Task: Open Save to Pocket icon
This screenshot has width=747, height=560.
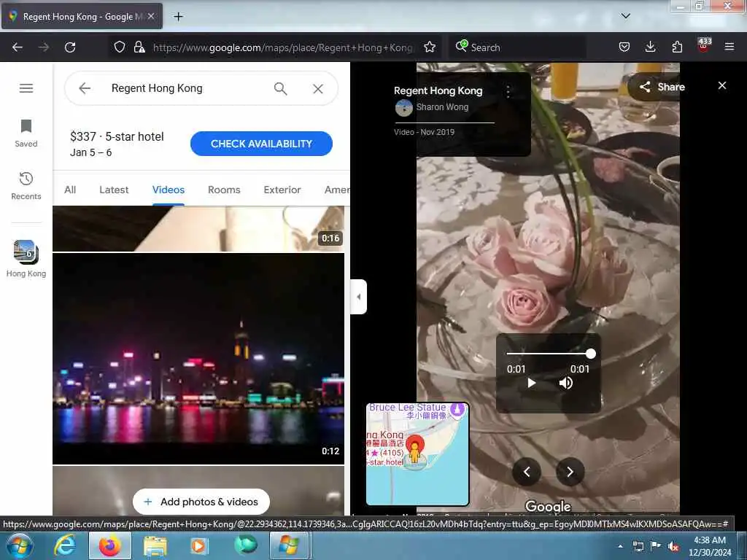Action: (x=624, y=47)
